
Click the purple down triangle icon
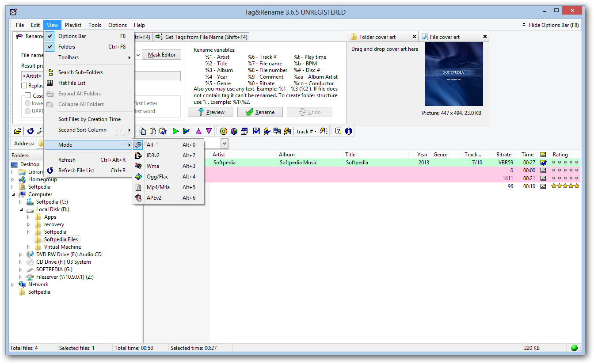209,131
